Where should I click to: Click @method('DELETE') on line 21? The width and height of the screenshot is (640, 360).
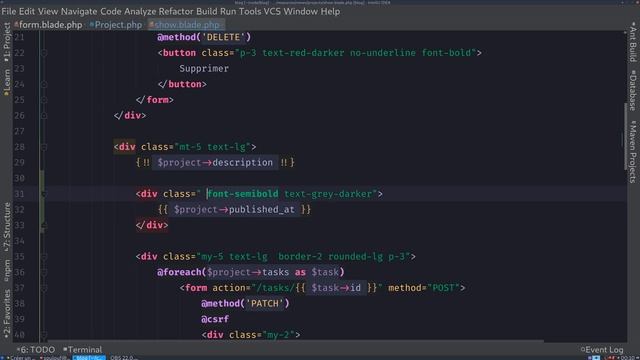[x=204, y=37]
